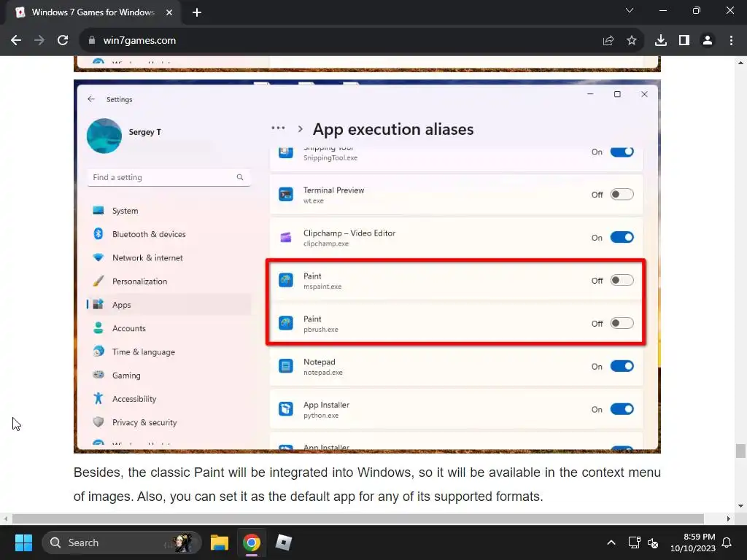Close the Windows 7 Games tab
This screenshot has height=560, width=747.
tap(169, 12)
